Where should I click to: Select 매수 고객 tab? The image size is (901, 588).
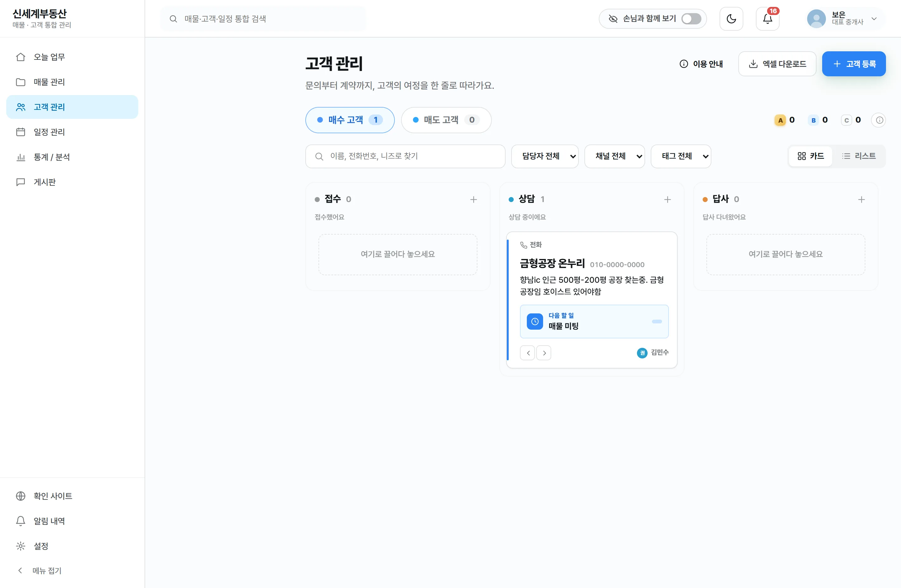click(350, 120)
